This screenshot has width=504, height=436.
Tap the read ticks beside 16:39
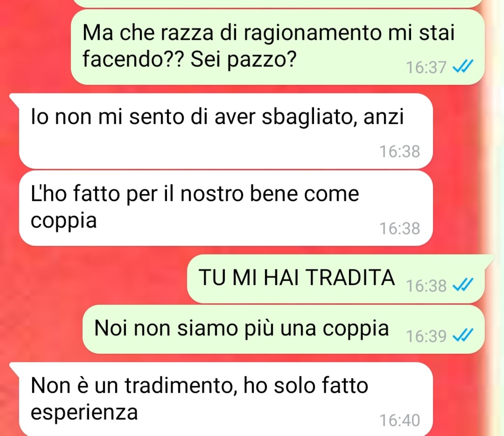[463, 335]
